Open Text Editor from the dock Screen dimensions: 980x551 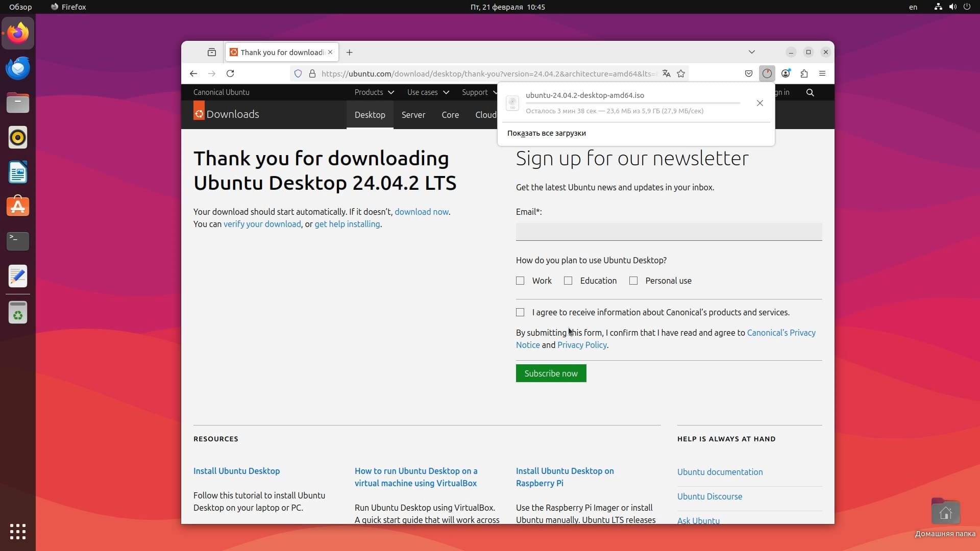click(18, 276)
